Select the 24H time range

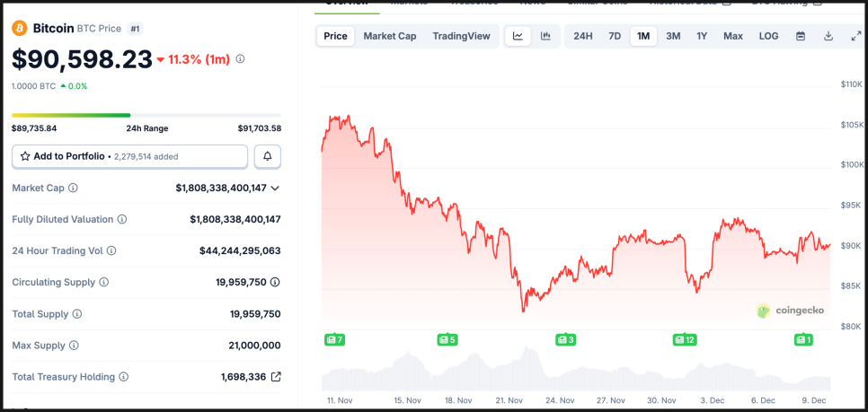583,37
